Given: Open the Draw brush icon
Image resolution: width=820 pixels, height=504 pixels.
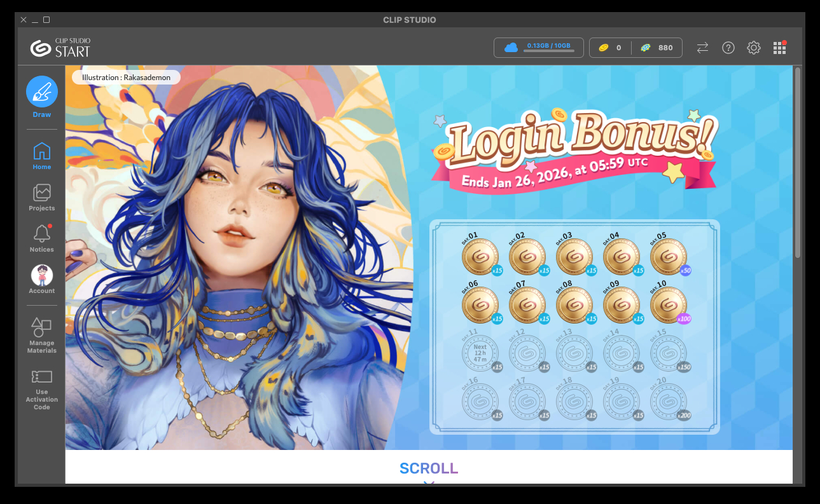Looking at the screenshot, I should point(42,92).
